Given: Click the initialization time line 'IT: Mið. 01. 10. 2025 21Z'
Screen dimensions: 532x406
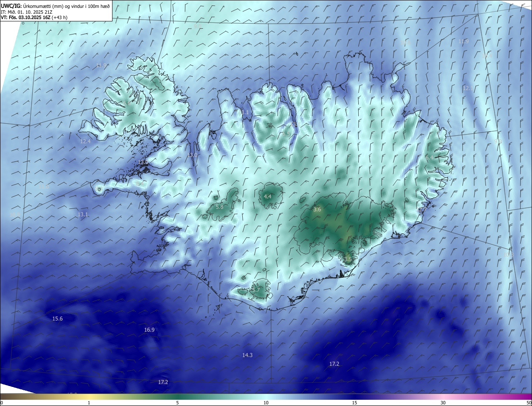Looking at the screenshot, I should click(x=27, y=12).
